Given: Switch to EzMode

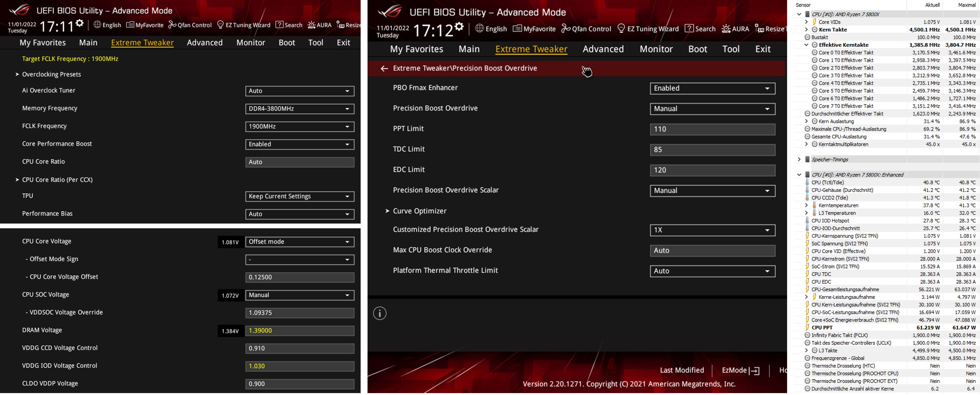Looking at the screenshot, I should (740, 370).
